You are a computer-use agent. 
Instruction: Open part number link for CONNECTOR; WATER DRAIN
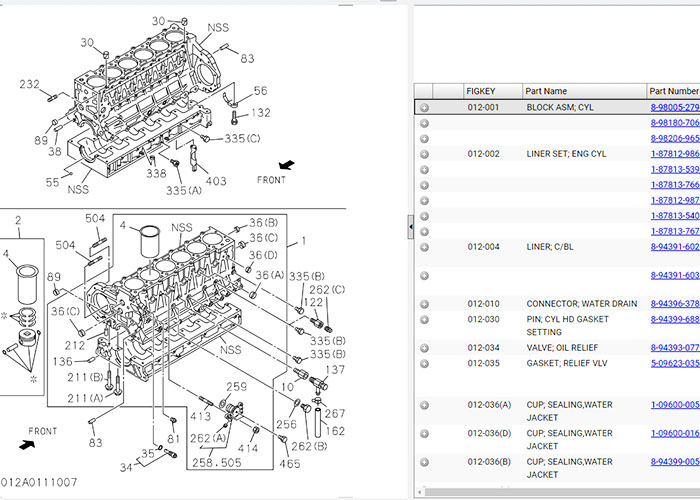point(675,304)
